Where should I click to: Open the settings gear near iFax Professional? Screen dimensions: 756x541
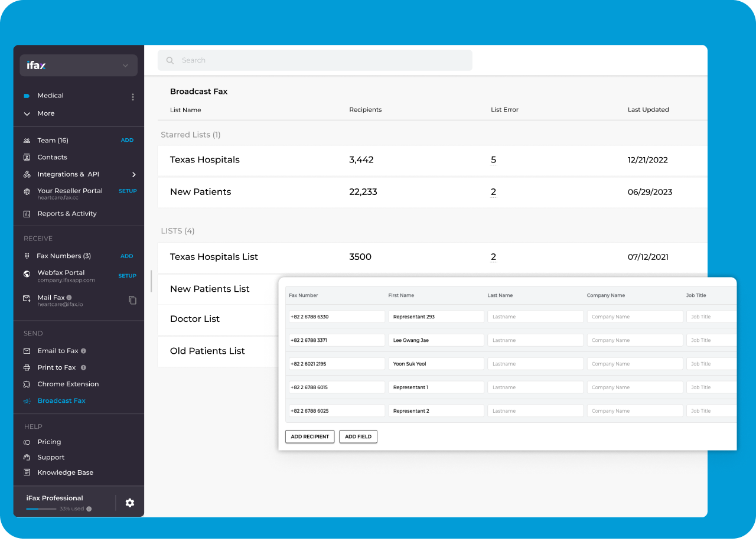click(129, 503)
